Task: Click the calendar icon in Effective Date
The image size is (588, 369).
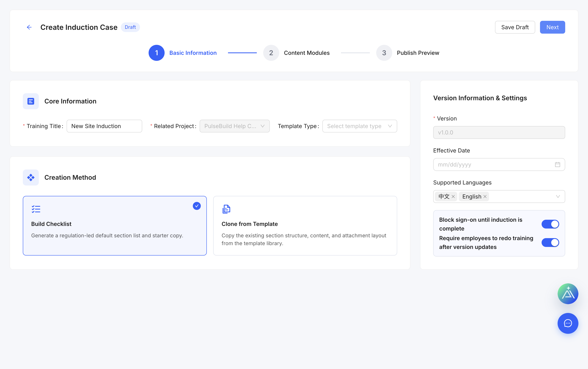Action: click(x=558, y=164)
